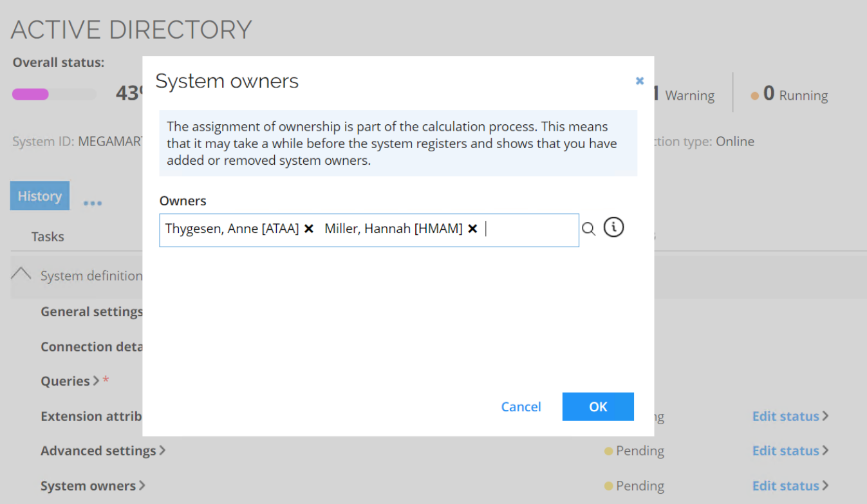This screenshot has width=867, height=504.
Task: Click the overall status progress bar
Action: (x=54, y=95)
